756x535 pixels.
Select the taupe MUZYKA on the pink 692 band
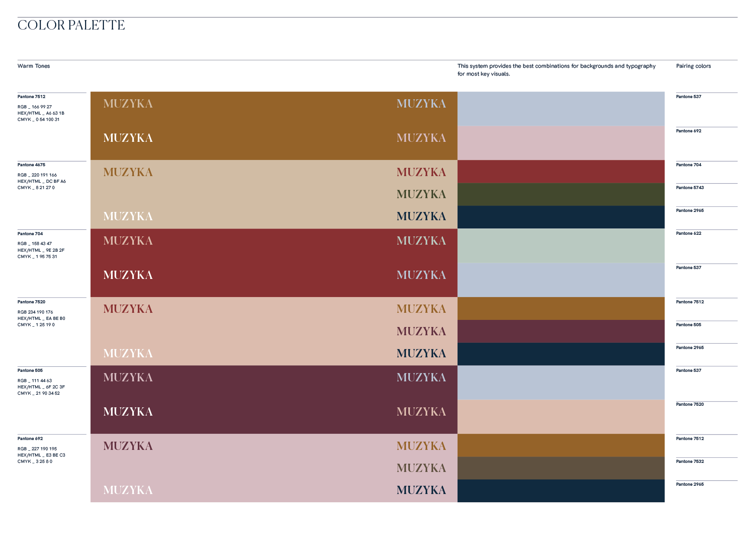tap(421, 468)
